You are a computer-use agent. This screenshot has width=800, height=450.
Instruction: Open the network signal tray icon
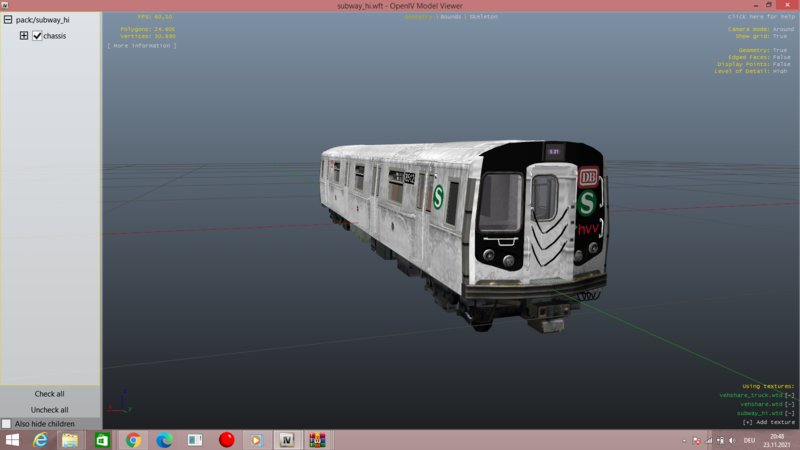tap(709, 440)
